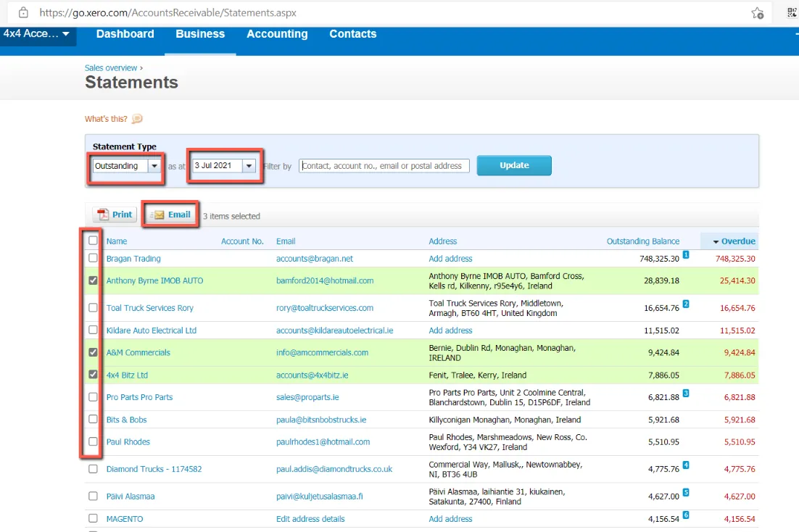Screen dimensions: 799x532
Task: Check the Toal Truck Services Rory checkbox
Action: pos(93,308)
